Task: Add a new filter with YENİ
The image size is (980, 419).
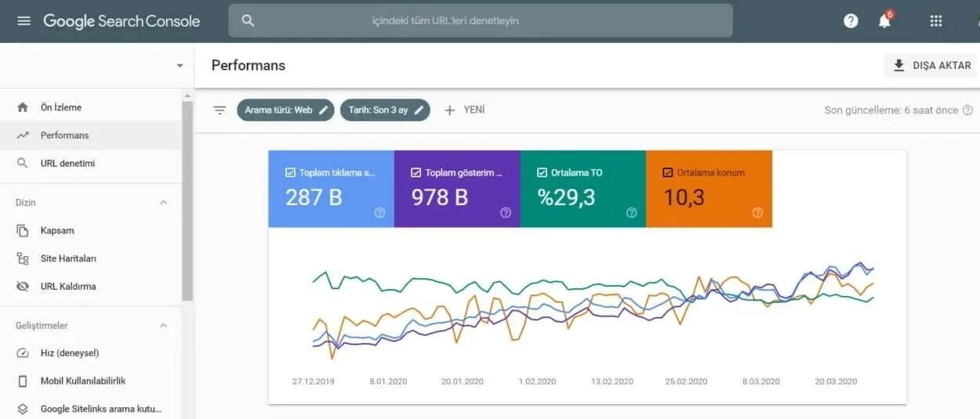Action: tap(464, 110)
